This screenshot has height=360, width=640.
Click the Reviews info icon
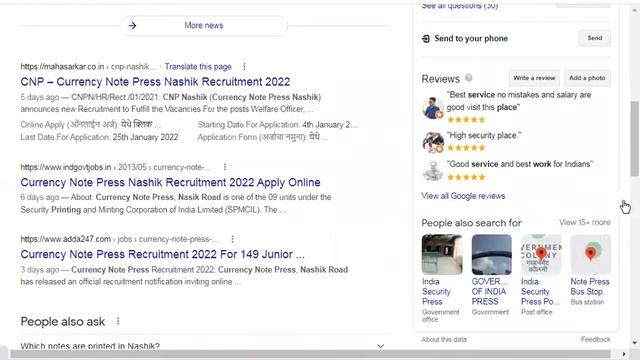click(469, 78)
